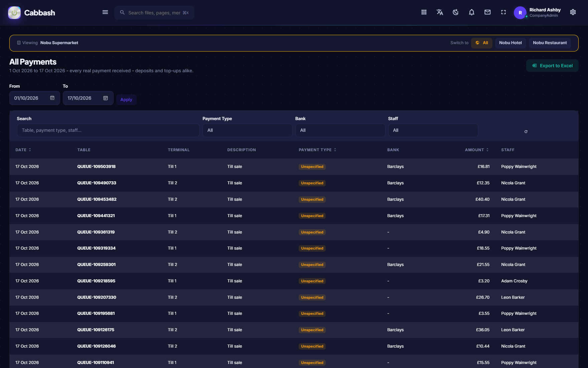Screen dimensions: 588x368
Task: Switch to Nobu Hotel
Action: tap(510, 43)
